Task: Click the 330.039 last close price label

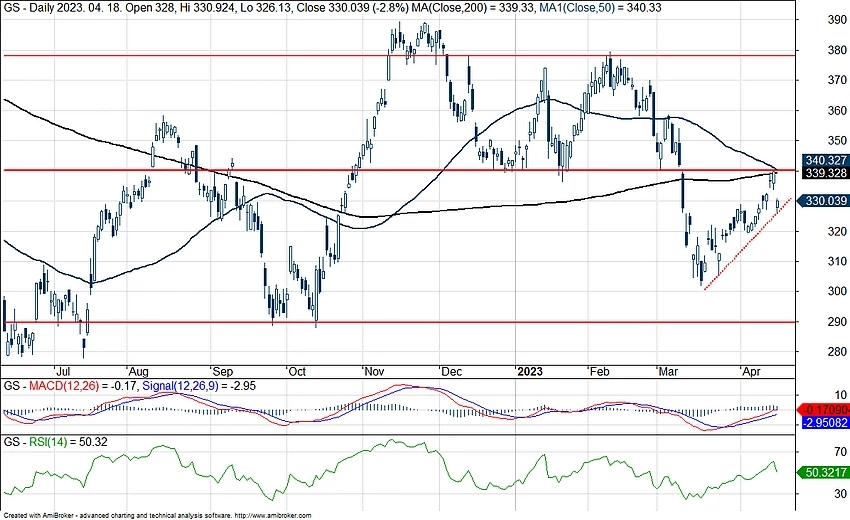Action: point(825,201)
